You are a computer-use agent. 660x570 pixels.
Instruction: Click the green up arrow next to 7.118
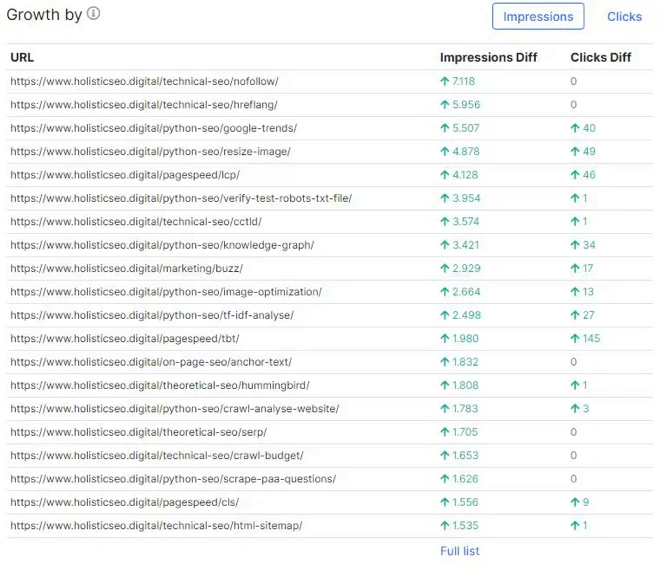[445, 81]
